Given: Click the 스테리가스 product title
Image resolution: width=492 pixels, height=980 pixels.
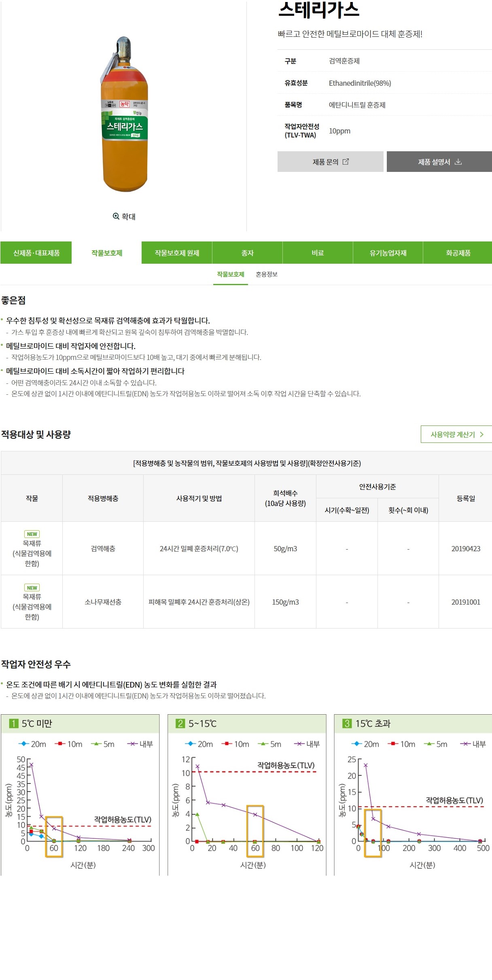Looking at the screenshot, I should tap(319, 10).
